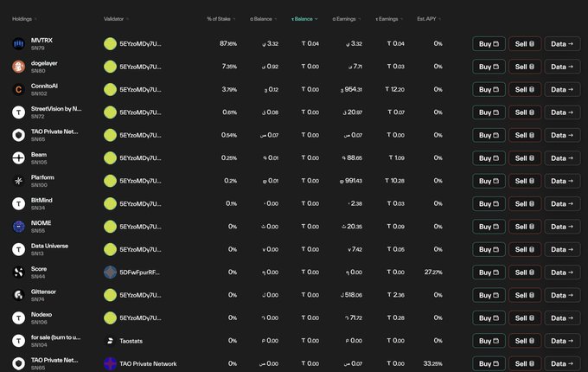Open Data for Nodexo
Image resolution: width=588 pixels, height=372 pixels.
562,318
